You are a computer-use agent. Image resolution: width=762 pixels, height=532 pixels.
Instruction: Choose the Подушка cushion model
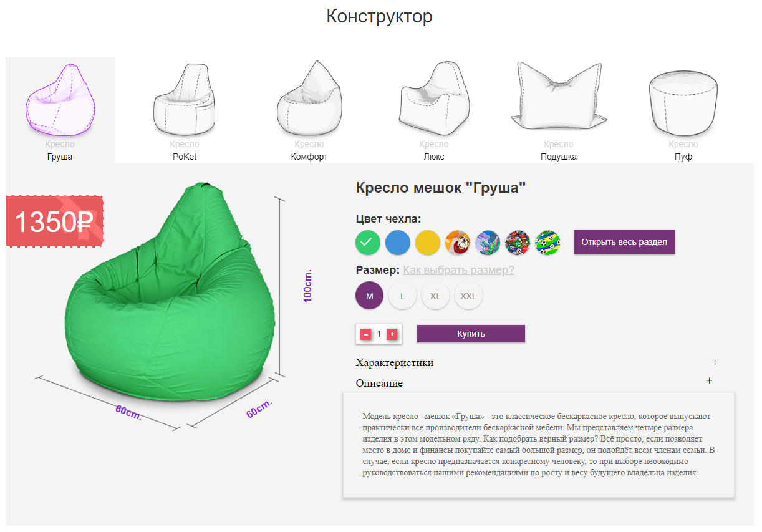click(x=559, y=110)
